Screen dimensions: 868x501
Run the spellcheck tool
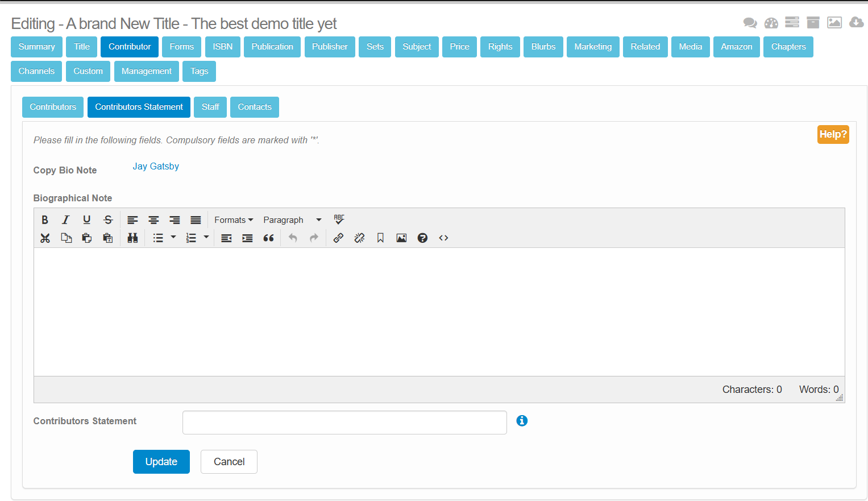[339, 220]
